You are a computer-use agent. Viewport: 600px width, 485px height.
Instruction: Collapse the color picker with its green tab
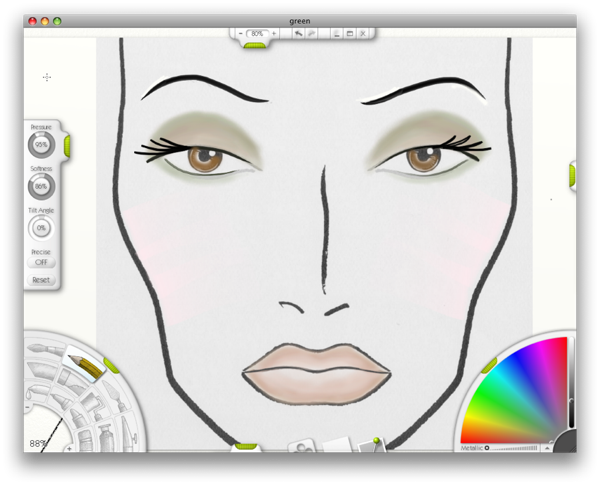click(489, 366)
